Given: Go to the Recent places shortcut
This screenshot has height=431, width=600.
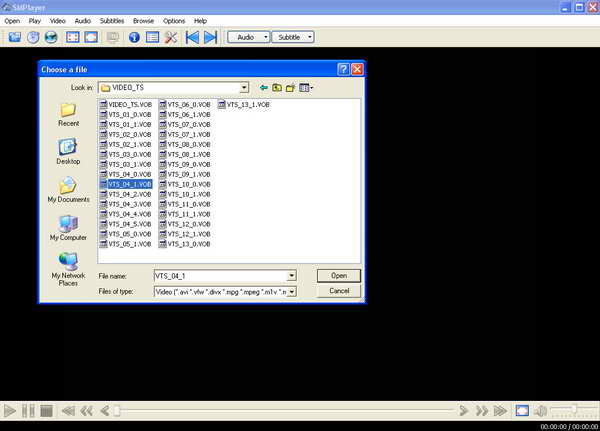Looking at the screenshot, I should coord(68,115).
